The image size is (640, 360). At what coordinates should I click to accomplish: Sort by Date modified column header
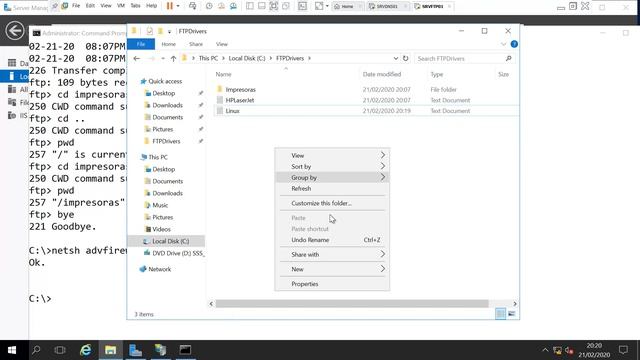click(382, 74)
